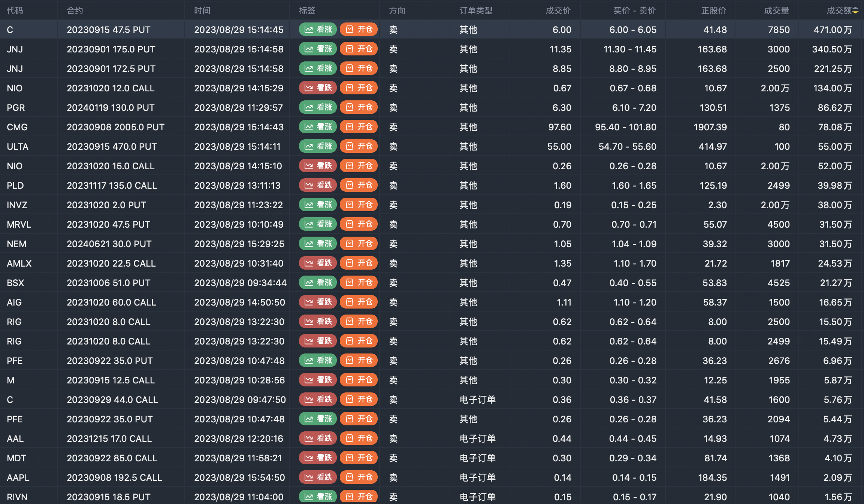Image resolution: width=864 pixels, height=504 pixels.
Task: Click the 看跌 tag in the AMLX row
Action: pos(318,263)
